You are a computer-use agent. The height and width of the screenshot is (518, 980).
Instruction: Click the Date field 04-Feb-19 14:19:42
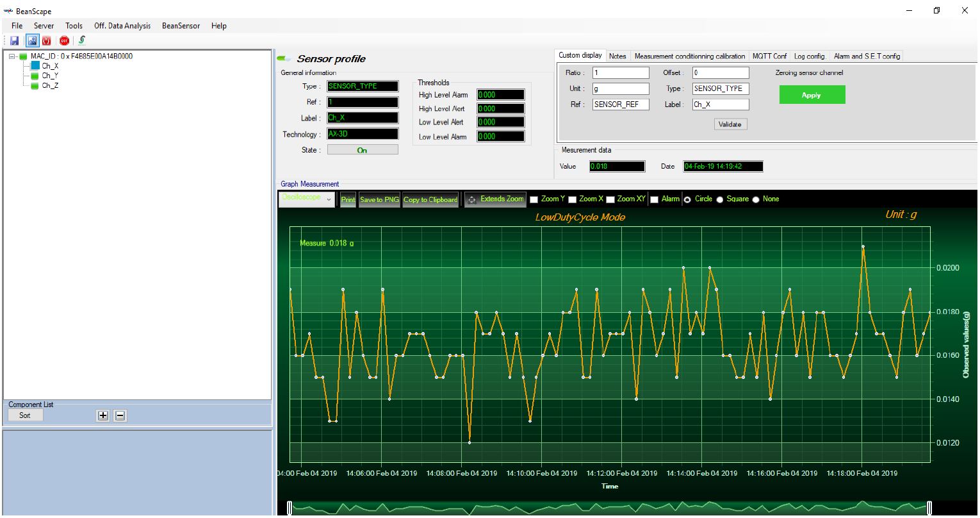[x=723, y=167]
